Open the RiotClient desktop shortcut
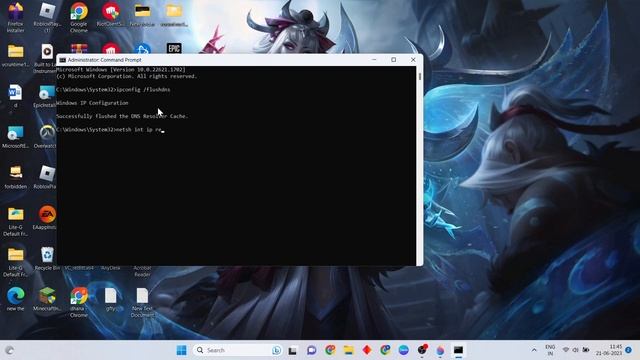Screen dimensions: 640x360 point(111,15)
